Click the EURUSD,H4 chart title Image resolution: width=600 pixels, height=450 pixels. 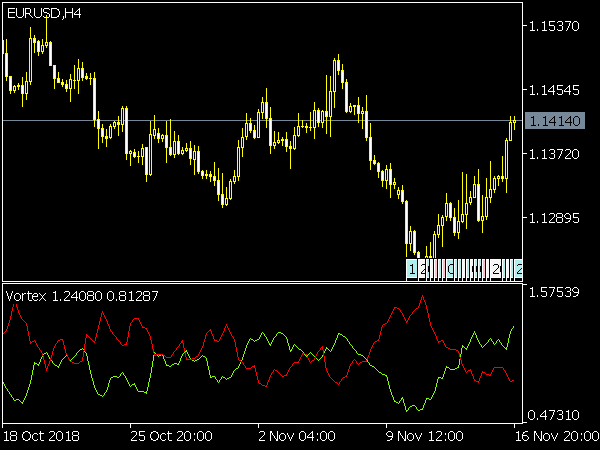tap(44, 14)
